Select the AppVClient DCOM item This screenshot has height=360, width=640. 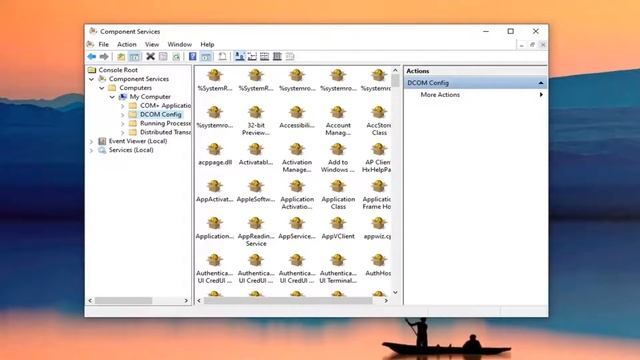338,228
